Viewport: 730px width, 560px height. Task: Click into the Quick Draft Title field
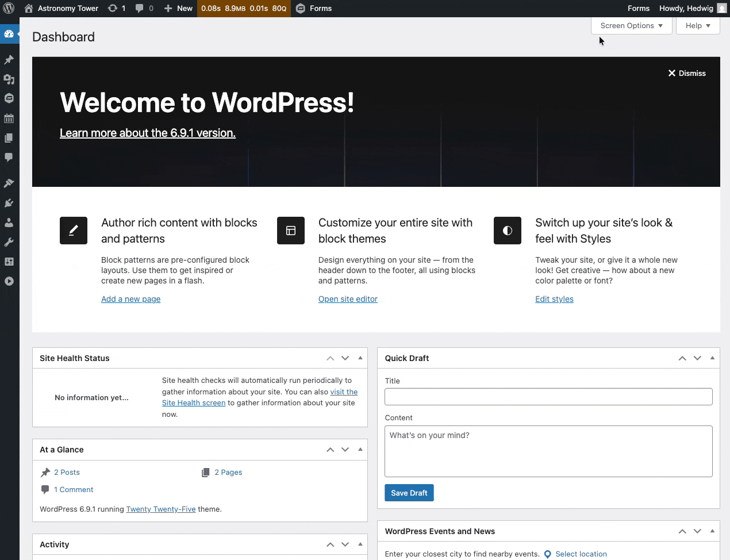pyautogui.click(x=548, y=397)
